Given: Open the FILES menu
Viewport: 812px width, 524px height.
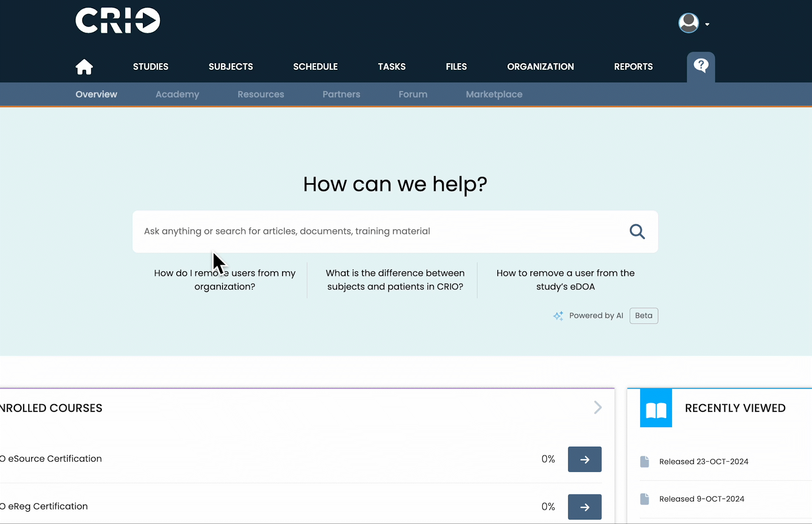Looking at the screenshot, I should [456, 66].
